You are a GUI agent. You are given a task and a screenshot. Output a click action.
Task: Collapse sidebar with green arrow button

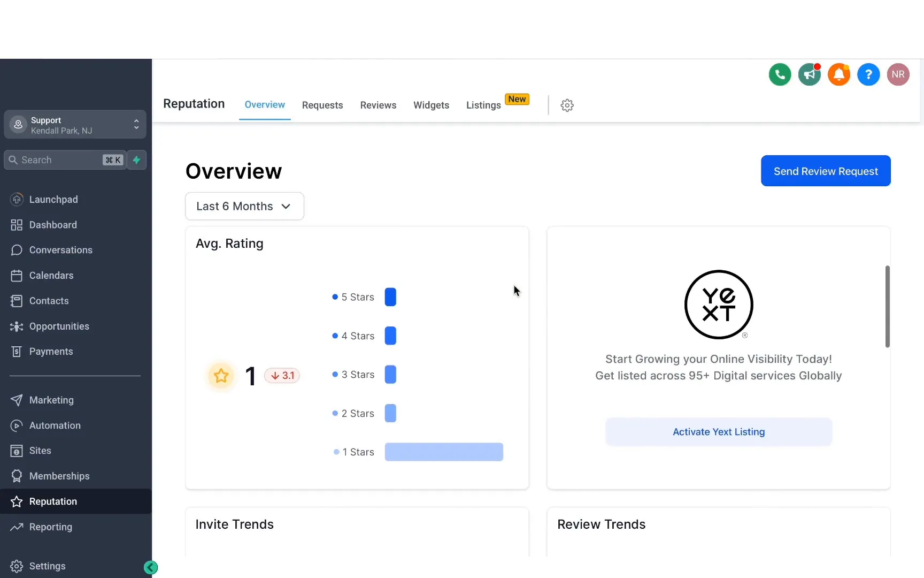[x=151, y=567]
